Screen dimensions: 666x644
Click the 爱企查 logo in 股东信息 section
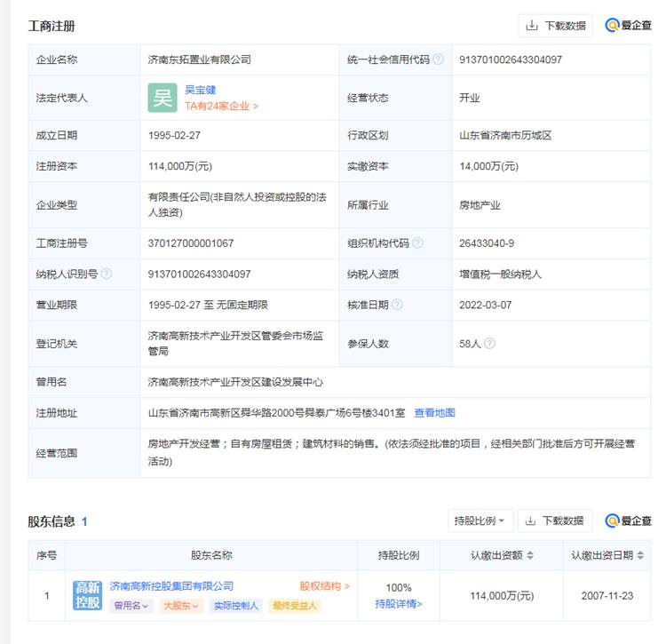pyautogui.click(x=628, y=521)
